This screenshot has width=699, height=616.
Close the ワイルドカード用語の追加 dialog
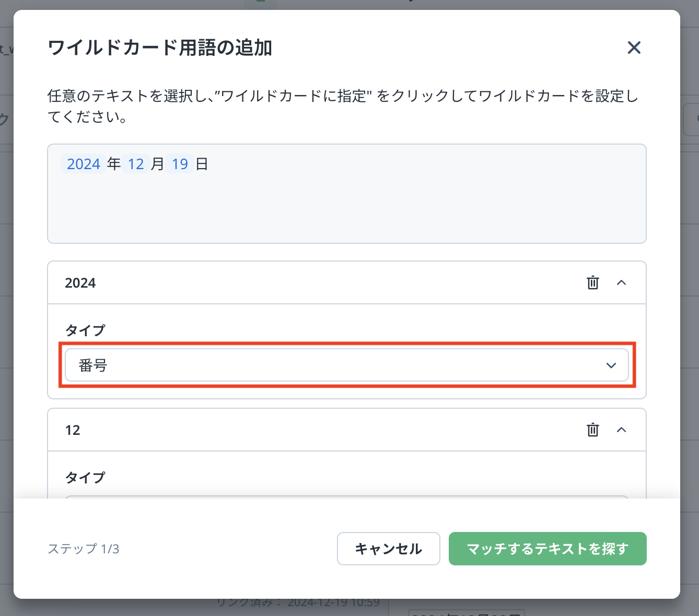click(x=634, y=48)
